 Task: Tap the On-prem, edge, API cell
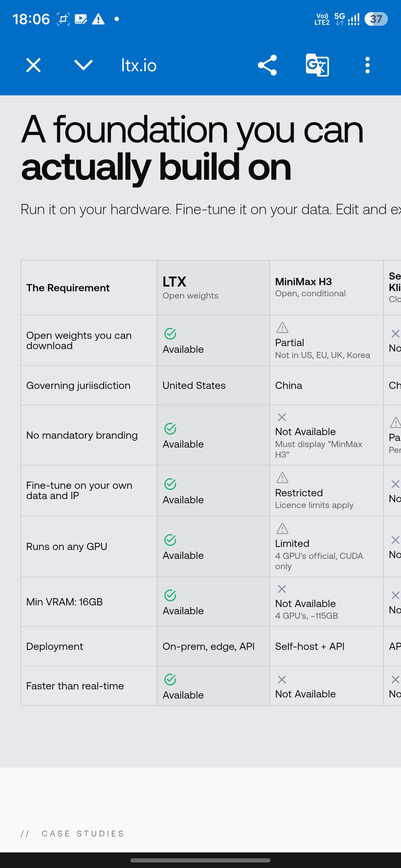click(208, 646)
